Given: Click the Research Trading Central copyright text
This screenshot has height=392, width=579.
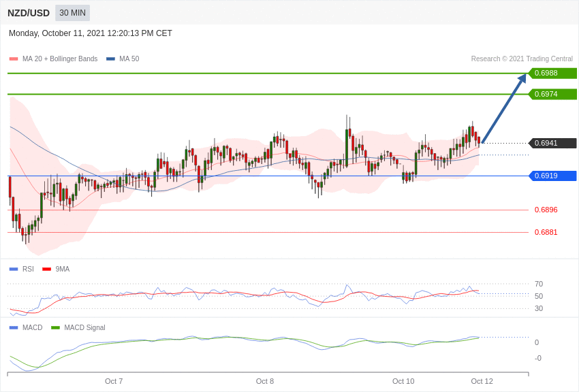Looking at the screenshot, I should (x=522, y=59).
